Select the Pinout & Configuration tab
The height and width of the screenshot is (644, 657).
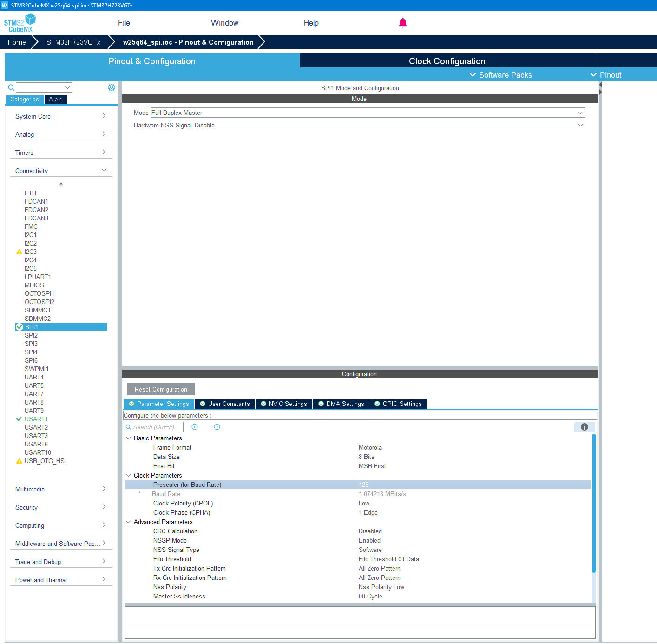152,61
